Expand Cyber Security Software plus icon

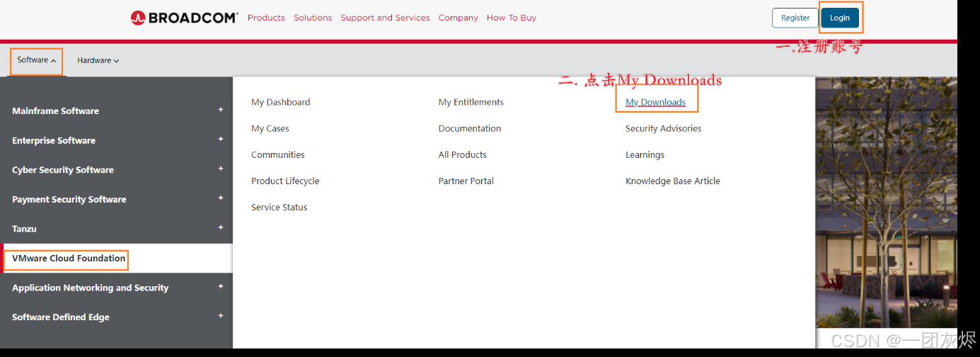221,169
